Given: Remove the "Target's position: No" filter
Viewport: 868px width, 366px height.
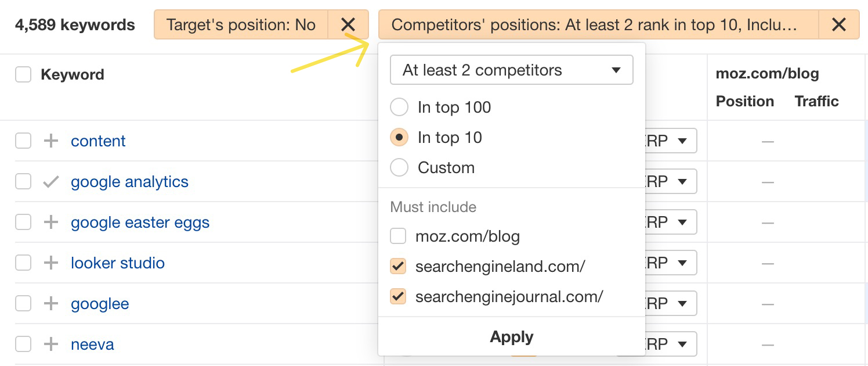Looking at the screenshot, I should pyautogui.click(x=348, y=25).
